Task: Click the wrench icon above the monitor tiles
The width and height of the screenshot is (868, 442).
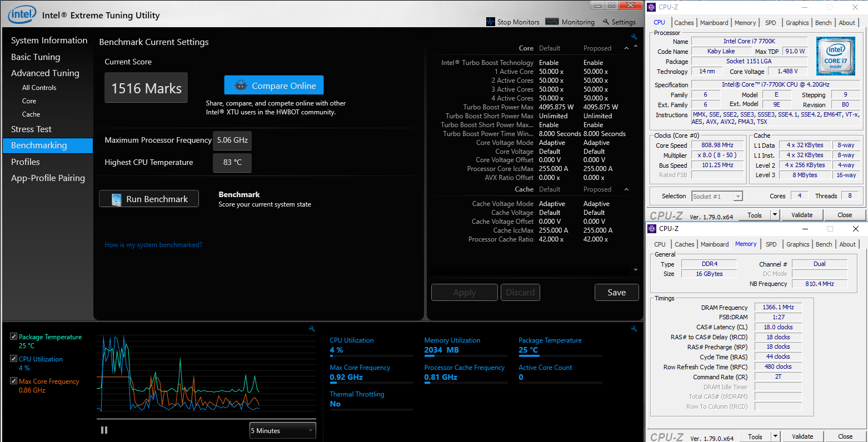Action: [634, 329]
